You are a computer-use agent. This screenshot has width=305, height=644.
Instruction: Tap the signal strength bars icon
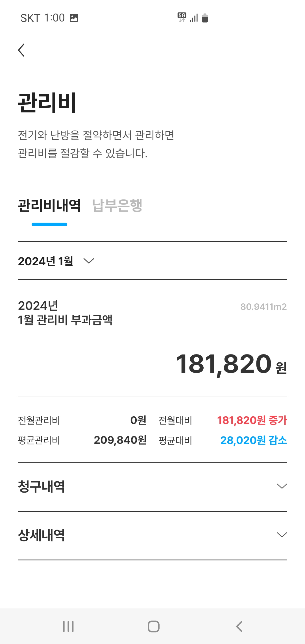click(194, 18)
